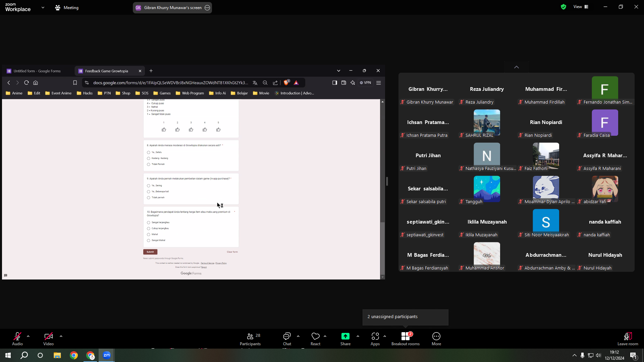Image resolution: width=644 pixels, height=362 pixels.
Task: Click the green Share screen button
Action: 345,339
